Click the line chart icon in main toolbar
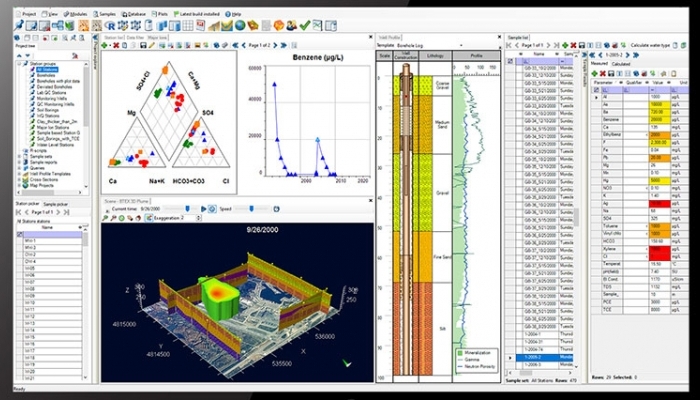Screen dimensions: 700x400 click(317, 25)
